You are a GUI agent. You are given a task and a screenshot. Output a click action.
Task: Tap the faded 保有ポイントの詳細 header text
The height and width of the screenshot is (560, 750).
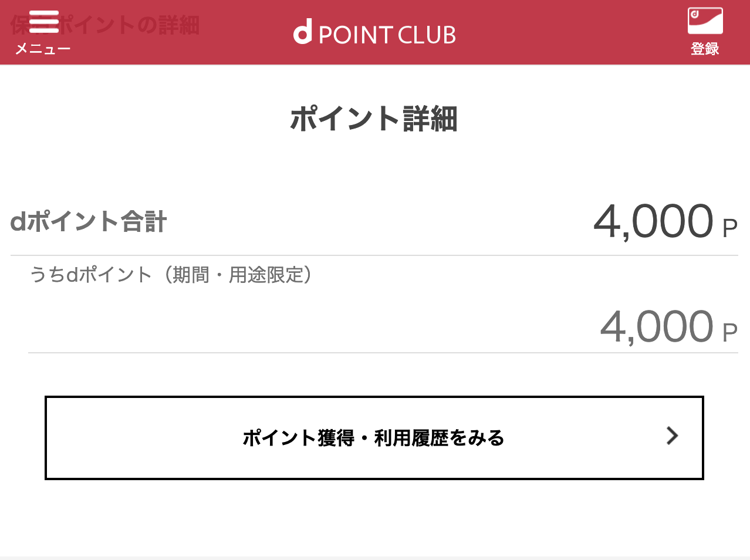(105, 25)
